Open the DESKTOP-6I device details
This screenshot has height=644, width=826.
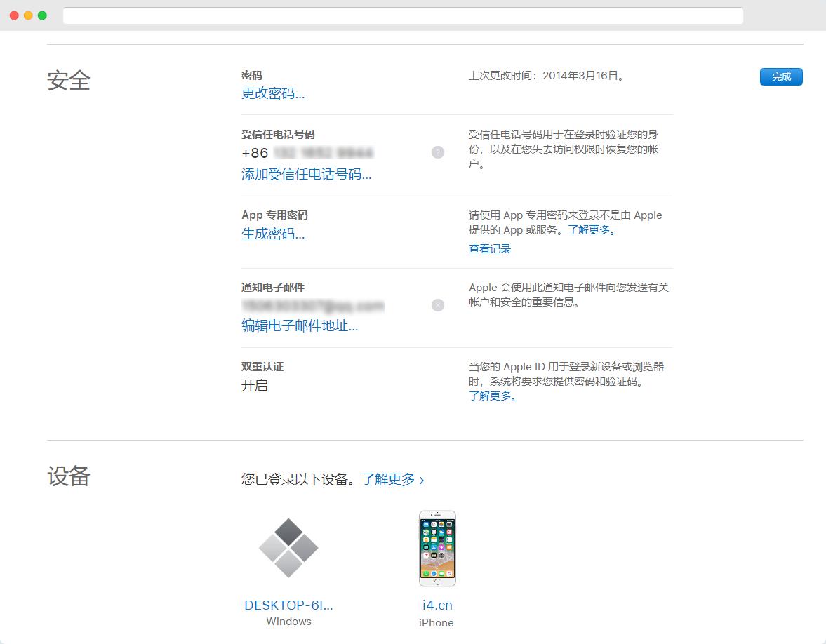coord(288,604)
